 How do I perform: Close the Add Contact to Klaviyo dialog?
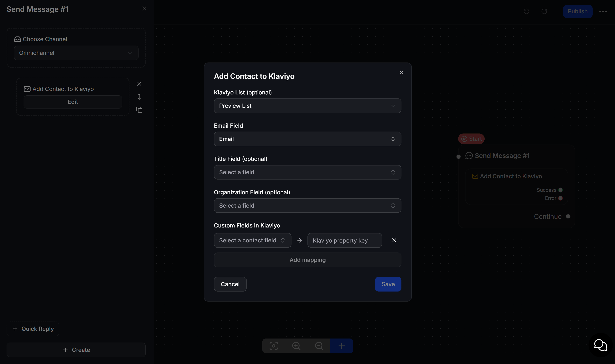[401, 72]
